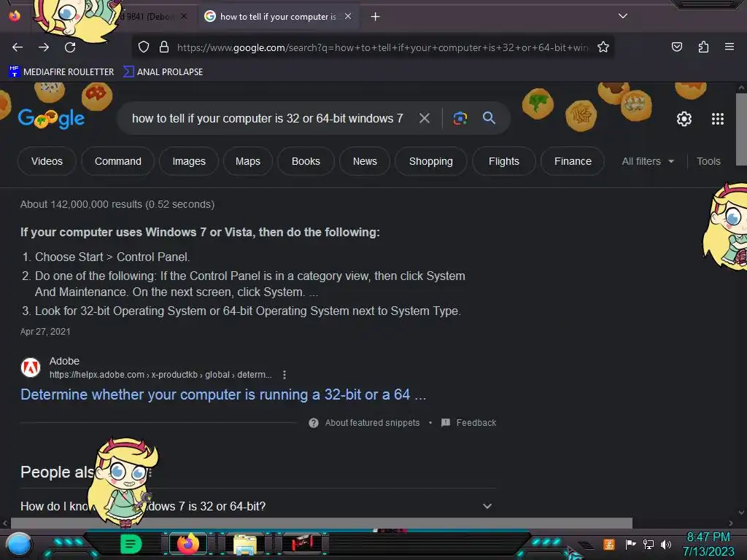This screenshot has height=560, width=747.
Task: Go forward with the arrow button
Action: pyautogui.click(x=44, y=47)
